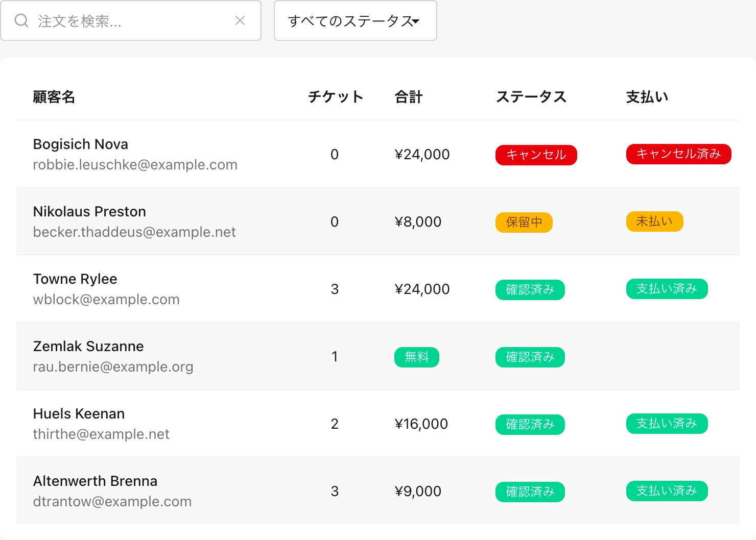Screen dimensions: 756x540
Task: Open the すべてのステータス dropdown
Action: coord(356,20)
